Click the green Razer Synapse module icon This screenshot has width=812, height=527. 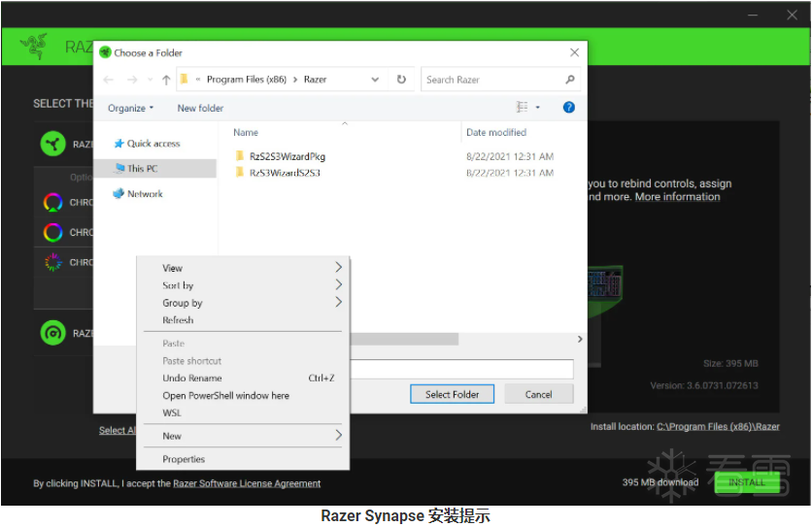52,144
